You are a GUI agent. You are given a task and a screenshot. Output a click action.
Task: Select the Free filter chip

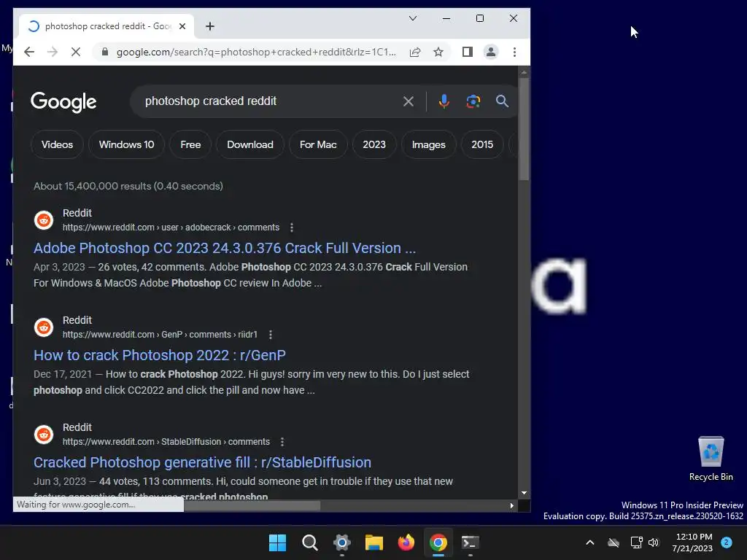coord(190,144)
